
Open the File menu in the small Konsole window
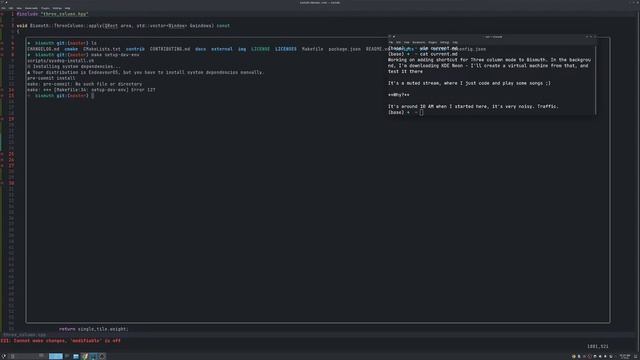(x=391, y=42)
